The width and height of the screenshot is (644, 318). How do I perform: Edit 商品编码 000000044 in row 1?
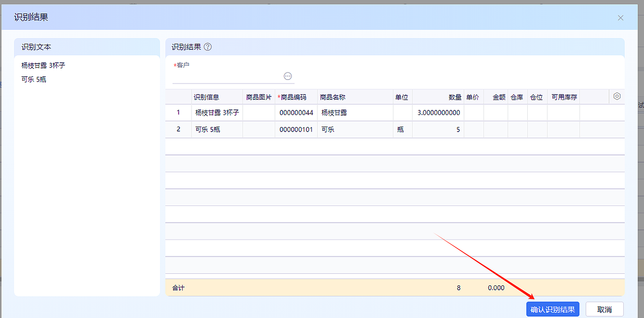coord(296,113)
